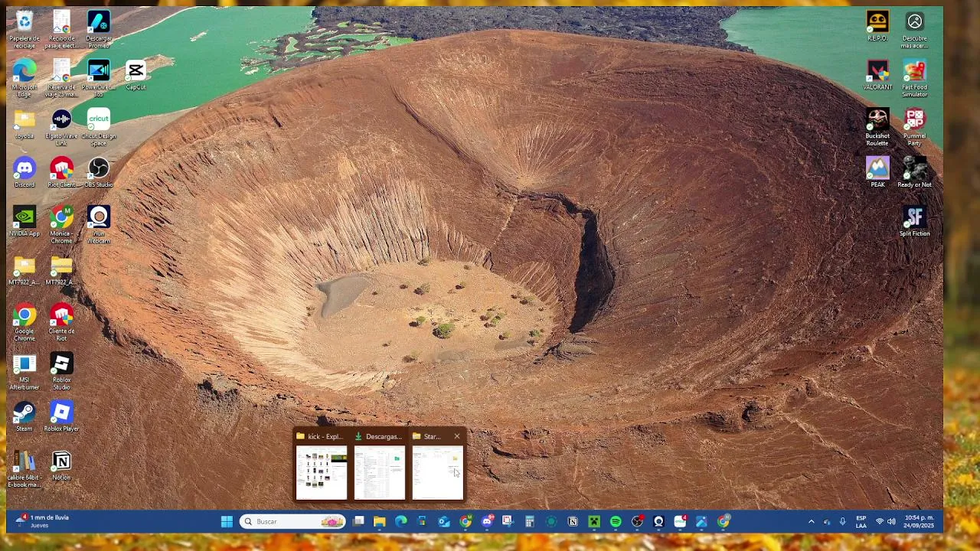Select the Iriun Webcam desktop shortcut
Viewport: 980px width, 551px height.
click(x=98, y=225)
